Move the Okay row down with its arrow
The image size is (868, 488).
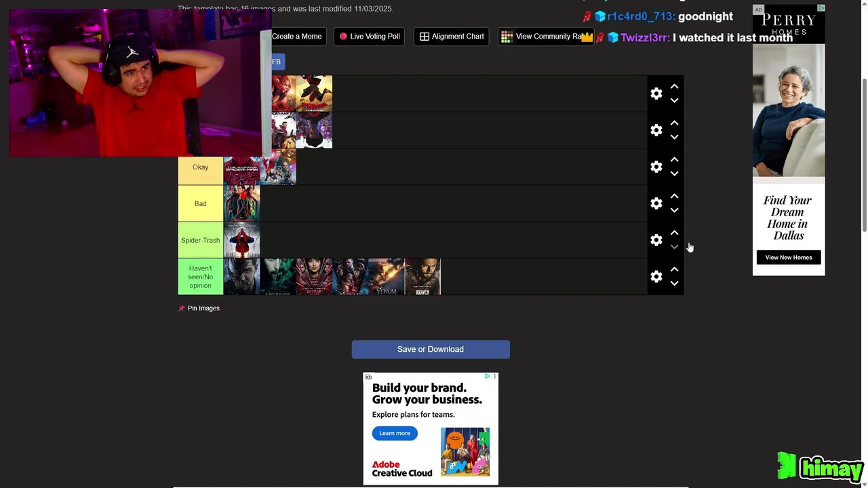[x=674, y=174]
